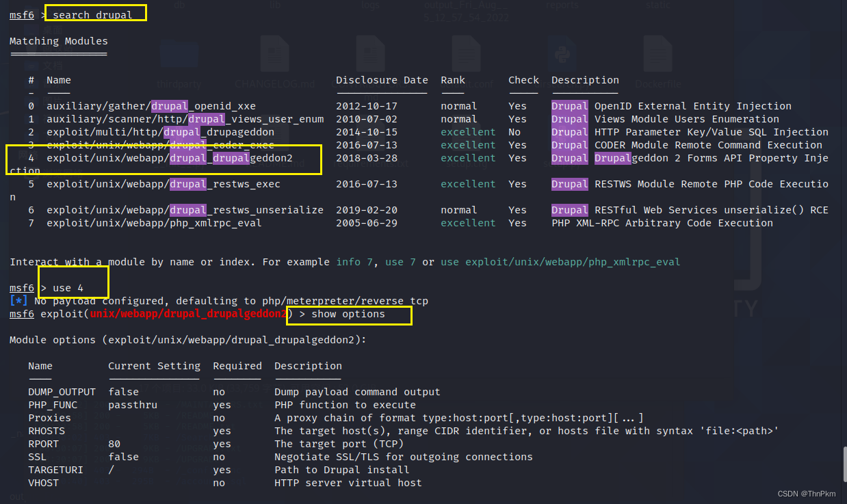Click the PHP_FUNC option name
This screenshot has width=847, height=504.
tap(53, 405)
